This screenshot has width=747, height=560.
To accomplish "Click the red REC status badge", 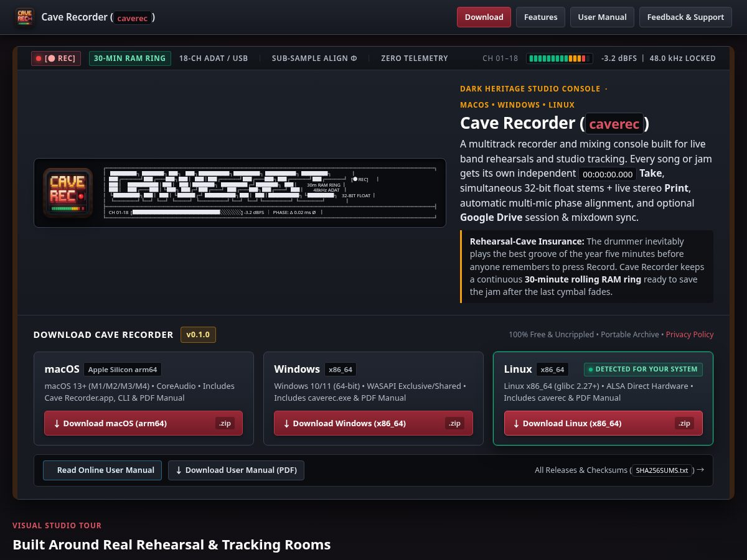I will [x=56, y=58].
